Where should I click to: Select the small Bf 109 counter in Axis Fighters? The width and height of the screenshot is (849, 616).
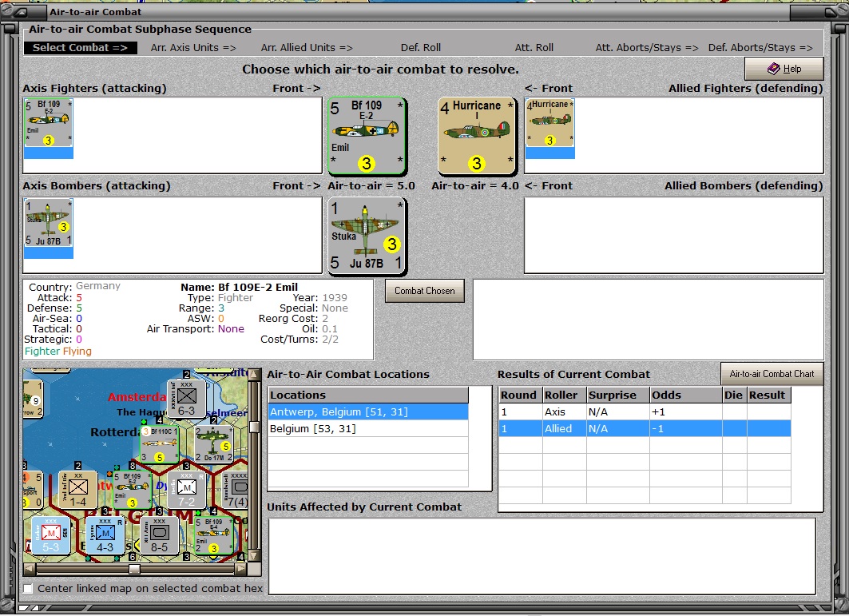coord(48,122)
